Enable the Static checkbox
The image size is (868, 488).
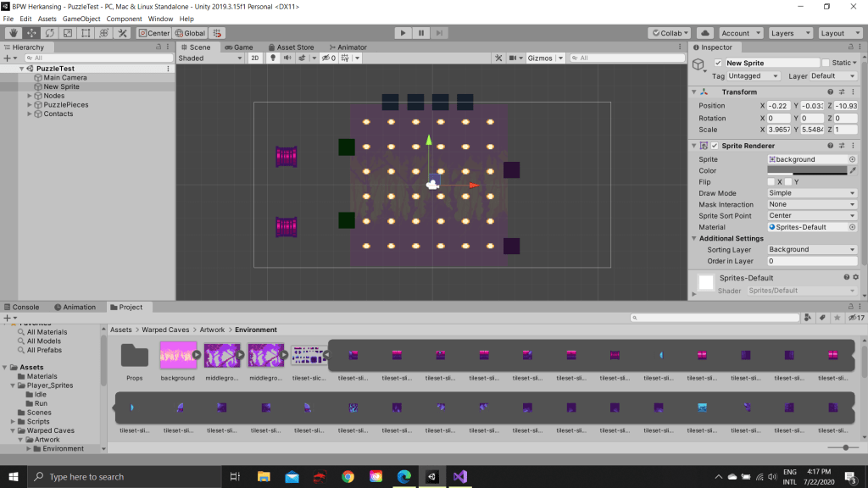click(826, 63)
